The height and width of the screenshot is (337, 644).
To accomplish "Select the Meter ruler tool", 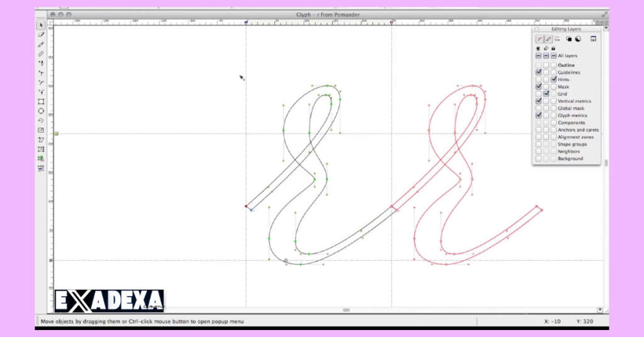I will [41, 54].
